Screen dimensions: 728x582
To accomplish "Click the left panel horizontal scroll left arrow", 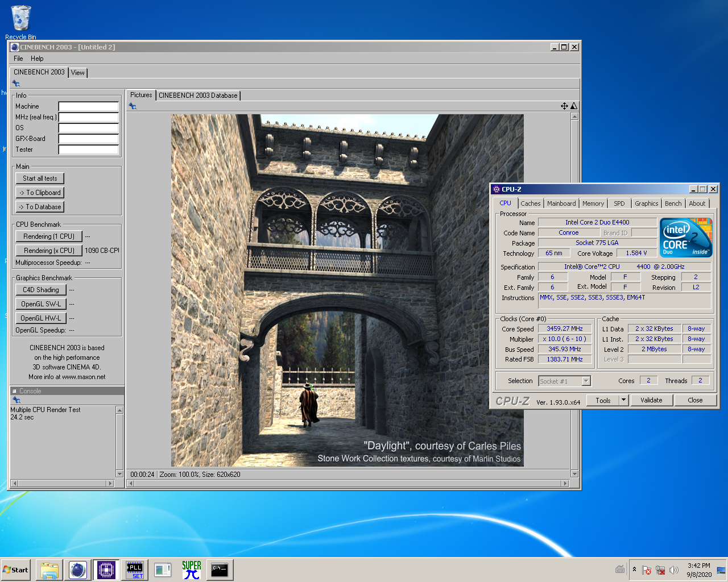I will tap(14, 484).
